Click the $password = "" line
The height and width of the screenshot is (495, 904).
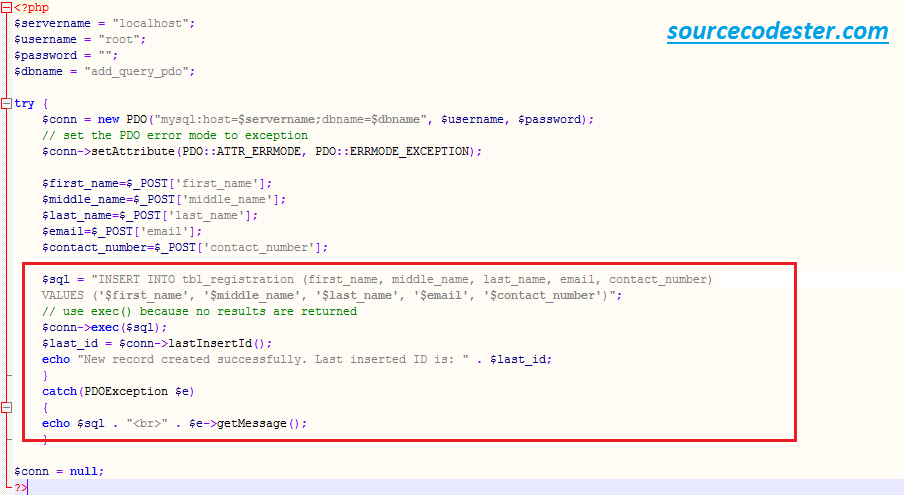click(66, 56)
